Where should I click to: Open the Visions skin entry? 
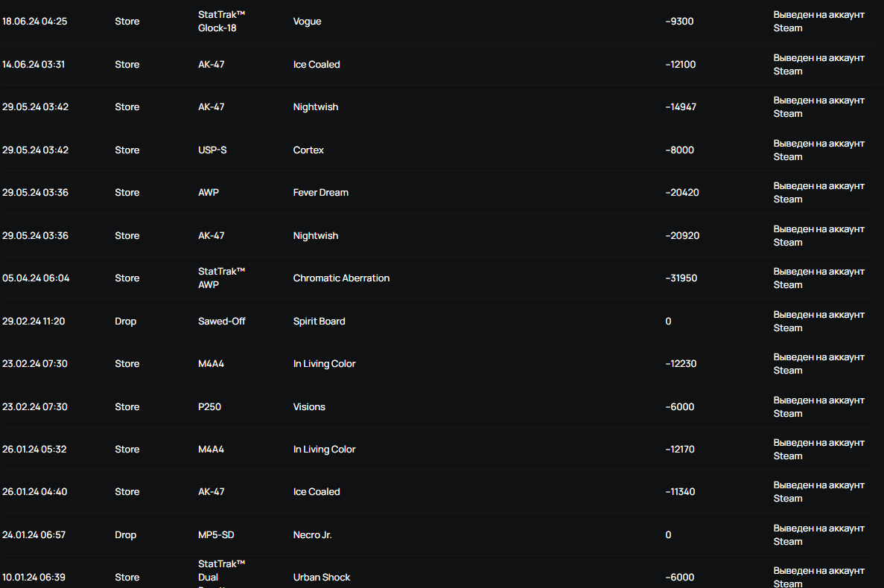[309, 406]
